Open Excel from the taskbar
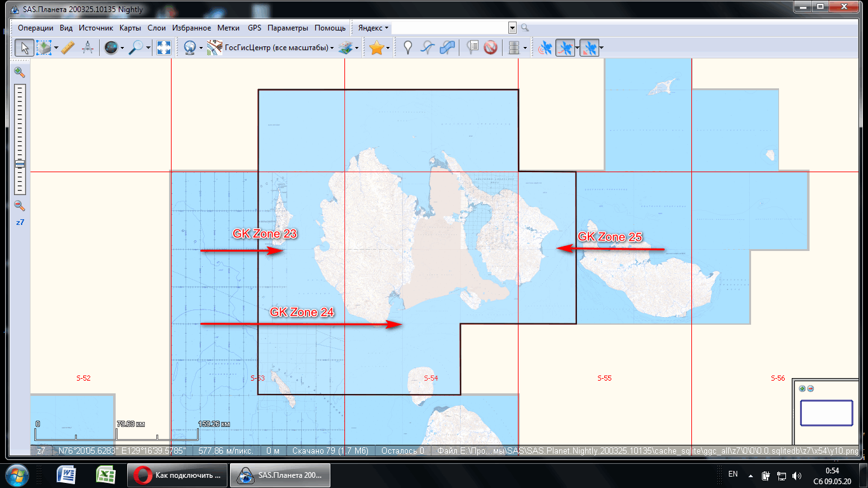Viewport: 868px width, 488px height. tap(105, 475)
